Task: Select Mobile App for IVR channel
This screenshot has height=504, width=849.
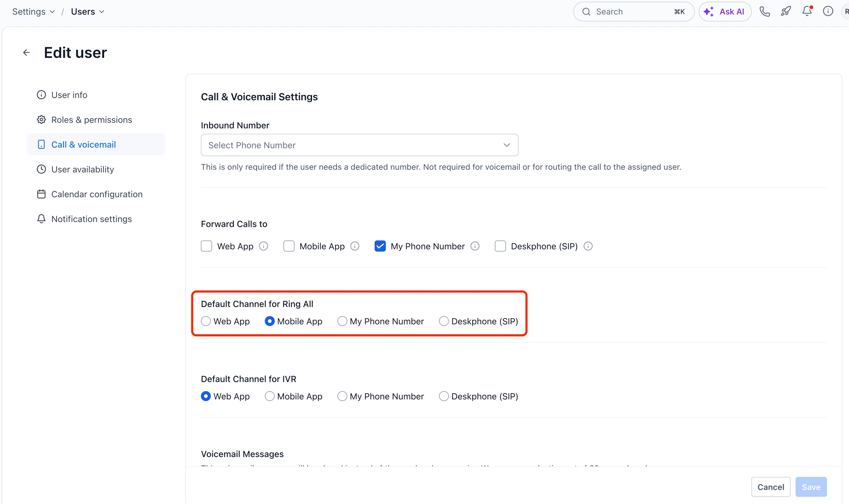Action: click(x=270, y=396)
